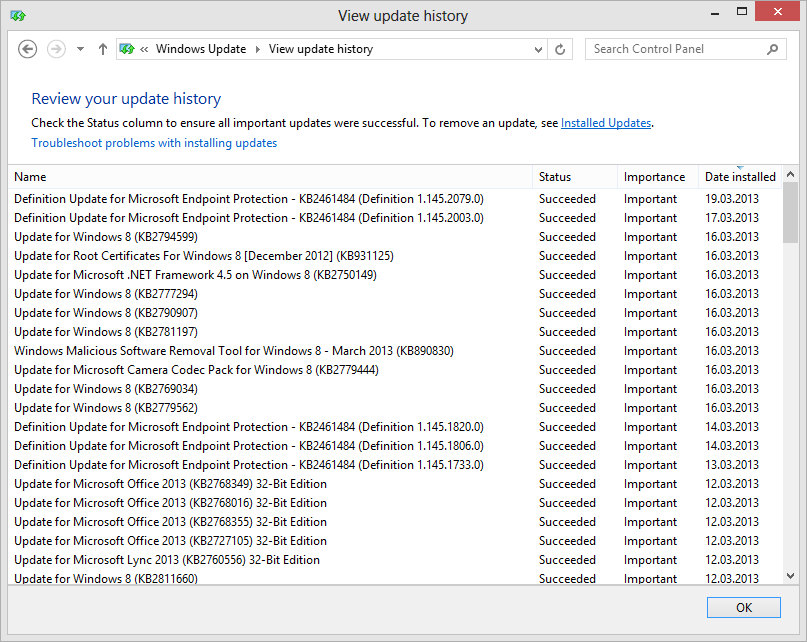Click the Windows Update breadcrumb
This screenshot has height=642, width=807.
201,49
